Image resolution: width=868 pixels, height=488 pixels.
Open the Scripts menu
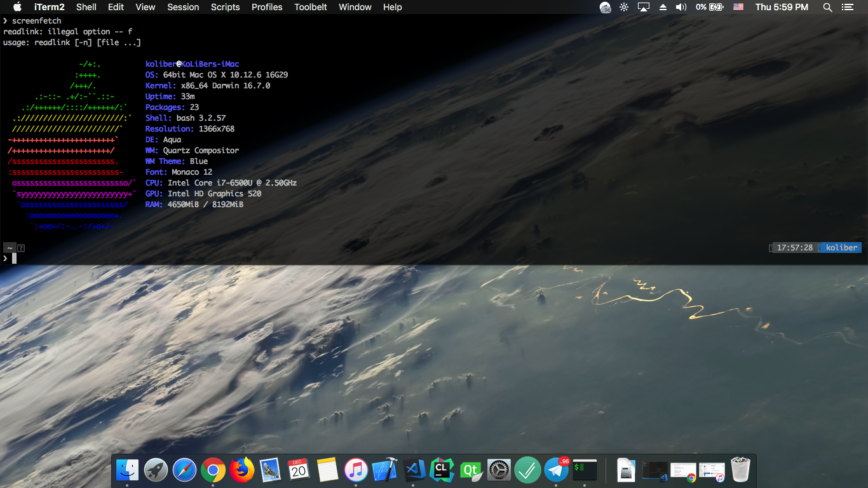click(x=226, y=7)
